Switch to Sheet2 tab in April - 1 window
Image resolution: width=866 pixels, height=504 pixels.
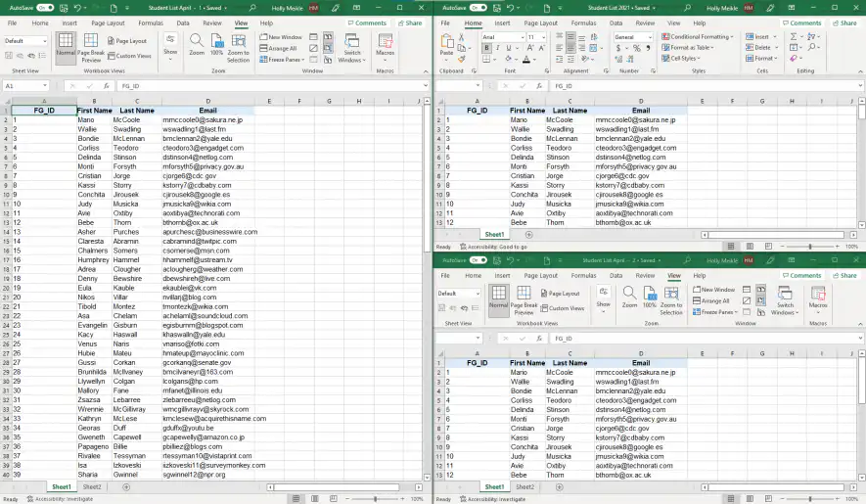point(92,486)
